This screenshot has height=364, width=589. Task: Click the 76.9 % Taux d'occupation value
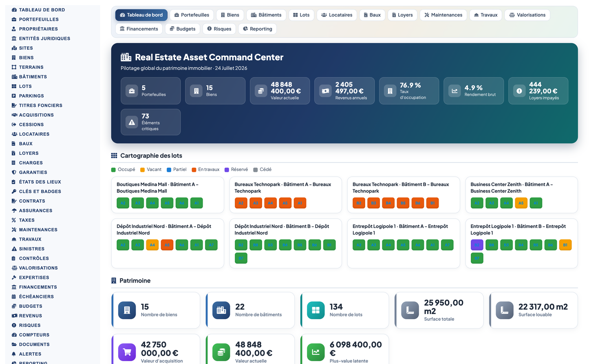tap(410, 85)
